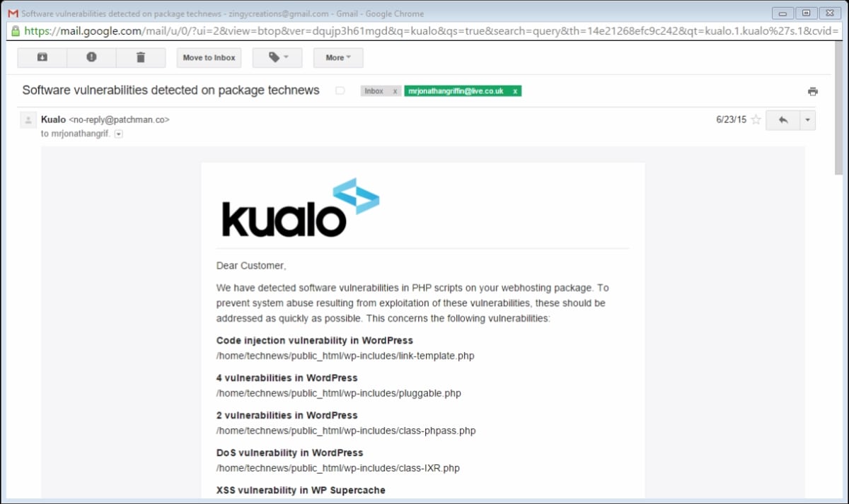Remove the mrjonathangriffin@live.co.uk label
Image resolution: width=849 pixels, height=504 pixels.
[x=515, y=91]
